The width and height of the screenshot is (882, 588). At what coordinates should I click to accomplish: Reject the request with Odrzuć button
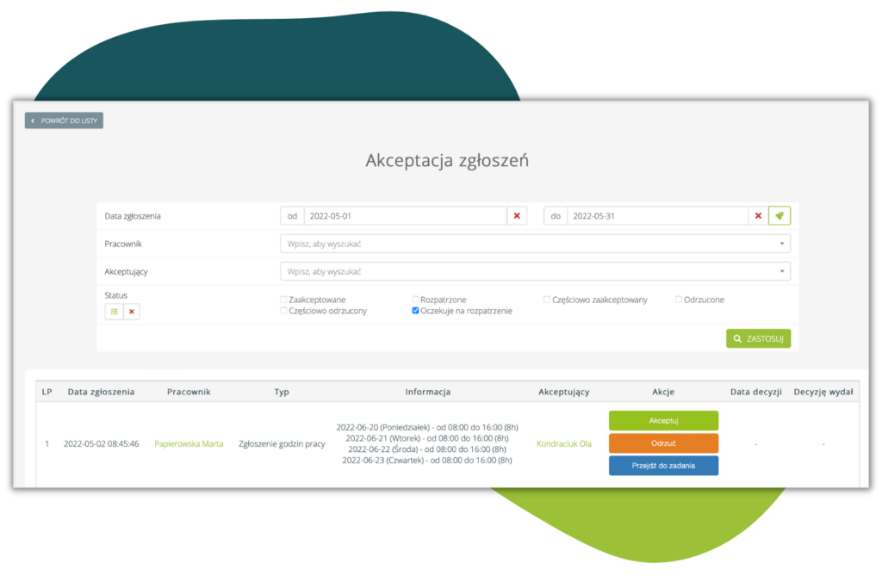pyautogui.click(x=663, y=443)
